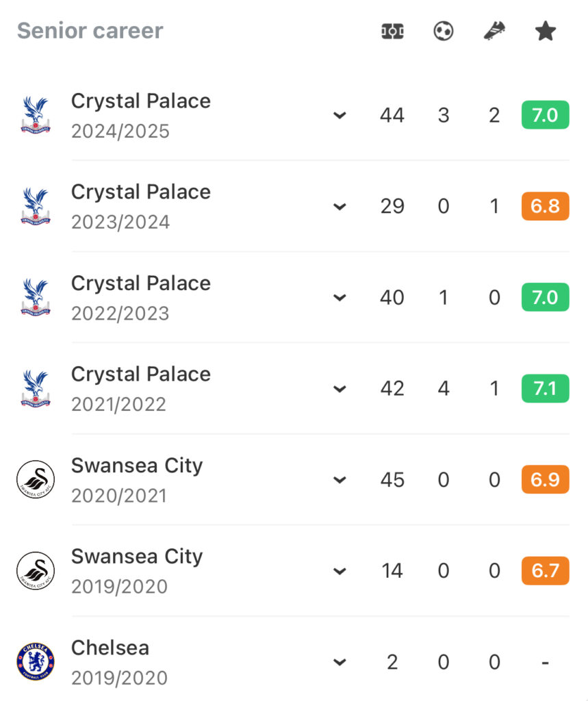The width and height of the screenshot is (588, 701).
Task: Click the orange 6.8 rating badge
Action: tap(545, 206)
